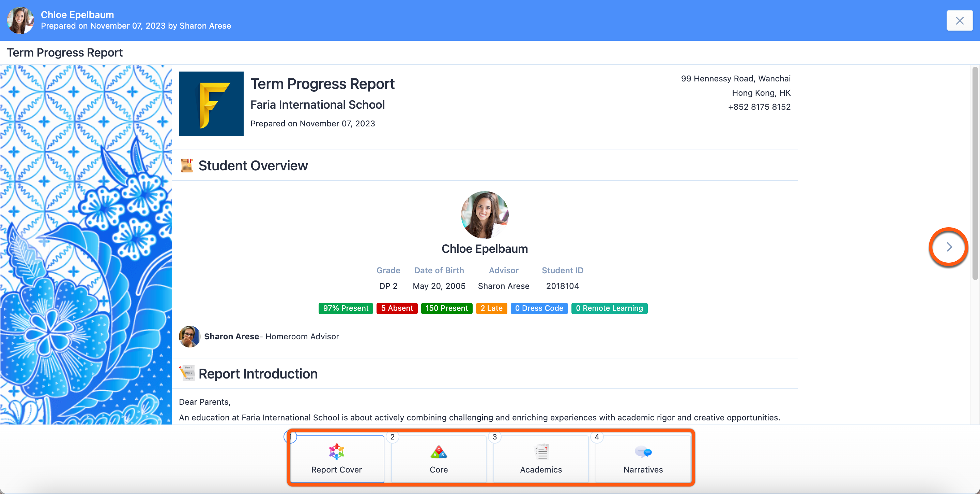This screenshot has width=980, height=494.
Task: Click the 5 Absent red badge
Action: tap(397, 308)
